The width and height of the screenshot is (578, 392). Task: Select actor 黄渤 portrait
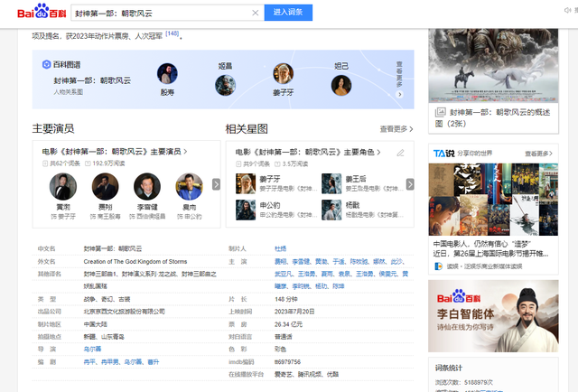point(63,187)
